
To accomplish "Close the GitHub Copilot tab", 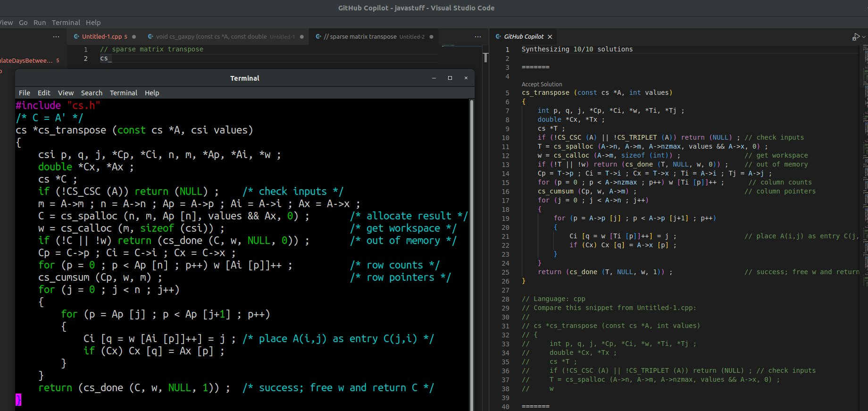I will pyautogui.click(x=550, y=37).
